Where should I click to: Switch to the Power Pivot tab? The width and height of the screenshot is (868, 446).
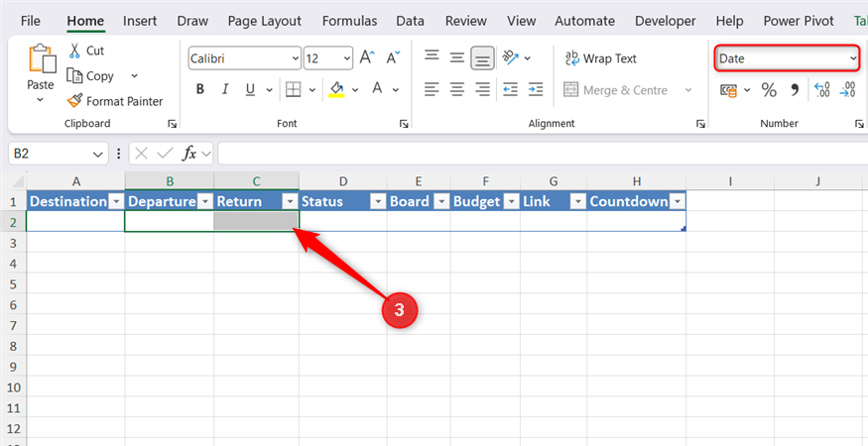coord(799,21)
